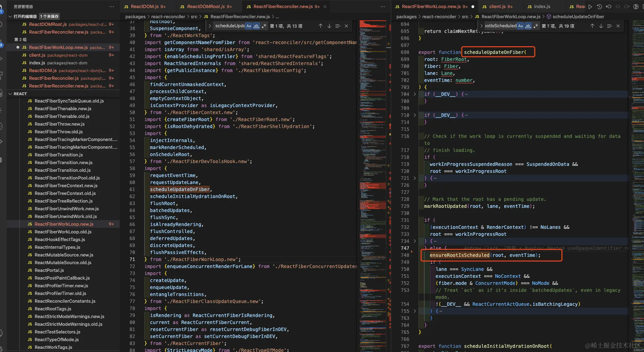Toggle whole word match in otIsScheduled find widget
644x352 pixels.
(x=528, y=26)
